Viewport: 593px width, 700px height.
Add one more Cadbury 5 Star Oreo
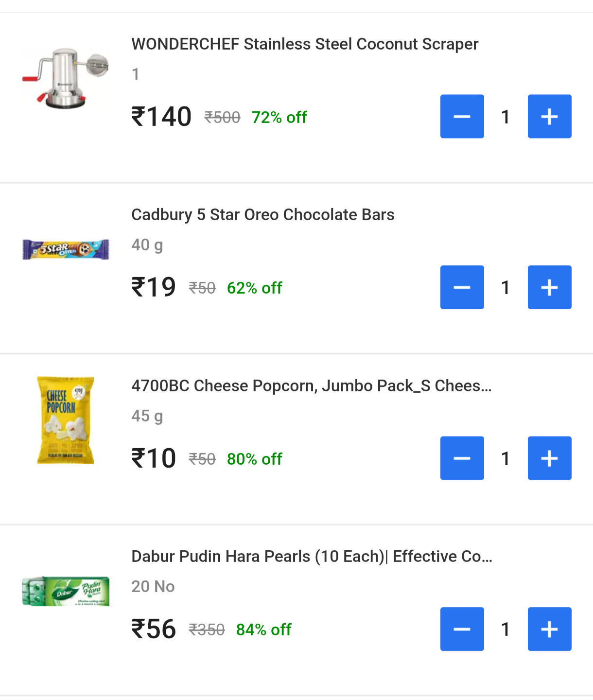[x=549, y=287]
